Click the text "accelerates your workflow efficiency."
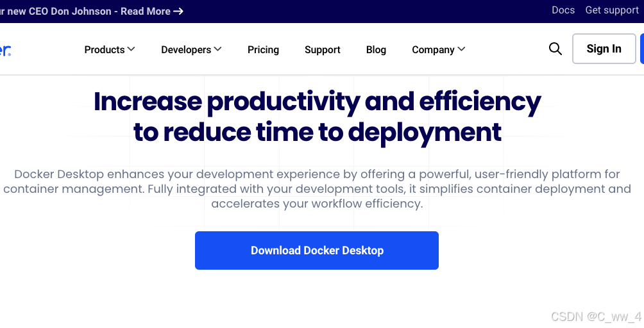The height and width of the screenshot is (328, 644). (317, 204)
